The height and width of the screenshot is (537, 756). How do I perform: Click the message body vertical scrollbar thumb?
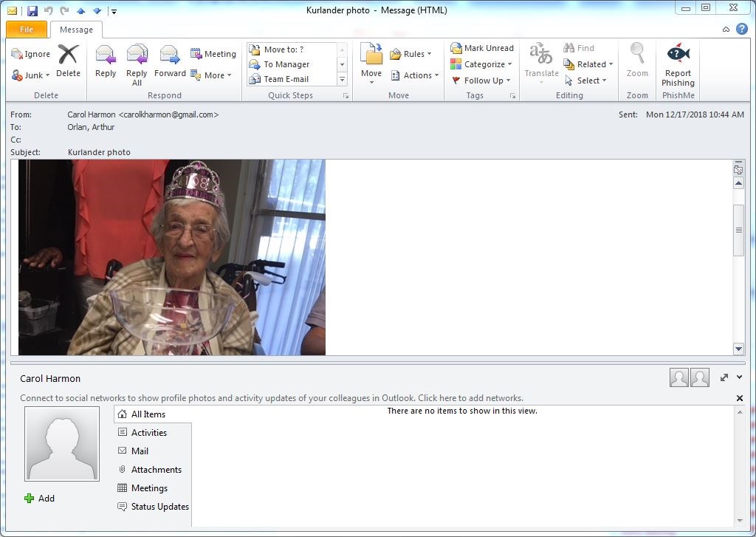tap(738, 230)
